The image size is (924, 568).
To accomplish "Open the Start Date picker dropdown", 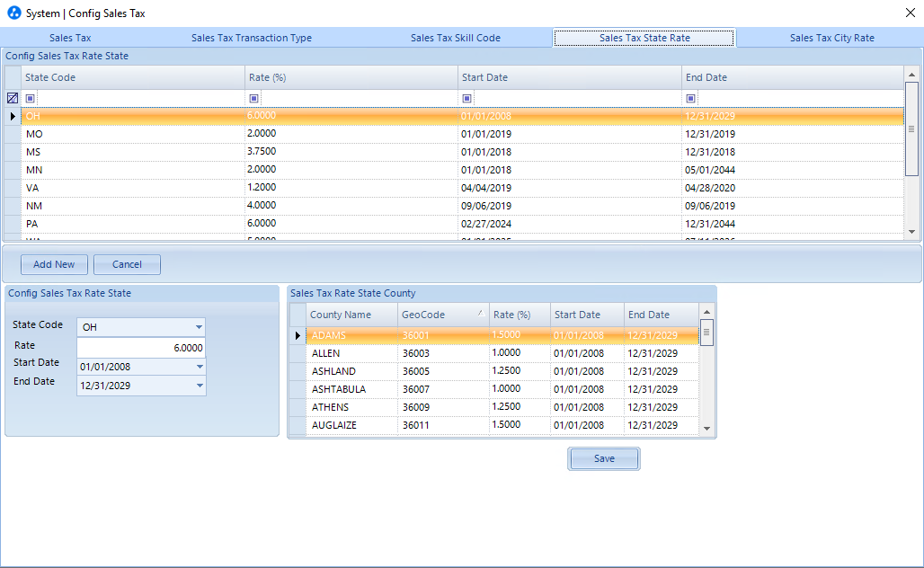I will click(x=200, y=367).
